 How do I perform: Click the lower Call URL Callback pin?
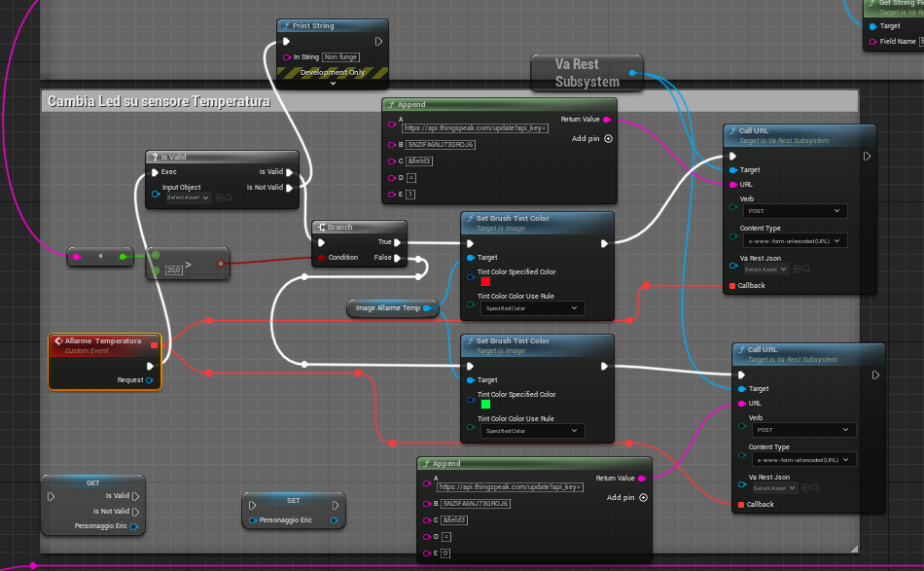(x=741, y=505)
